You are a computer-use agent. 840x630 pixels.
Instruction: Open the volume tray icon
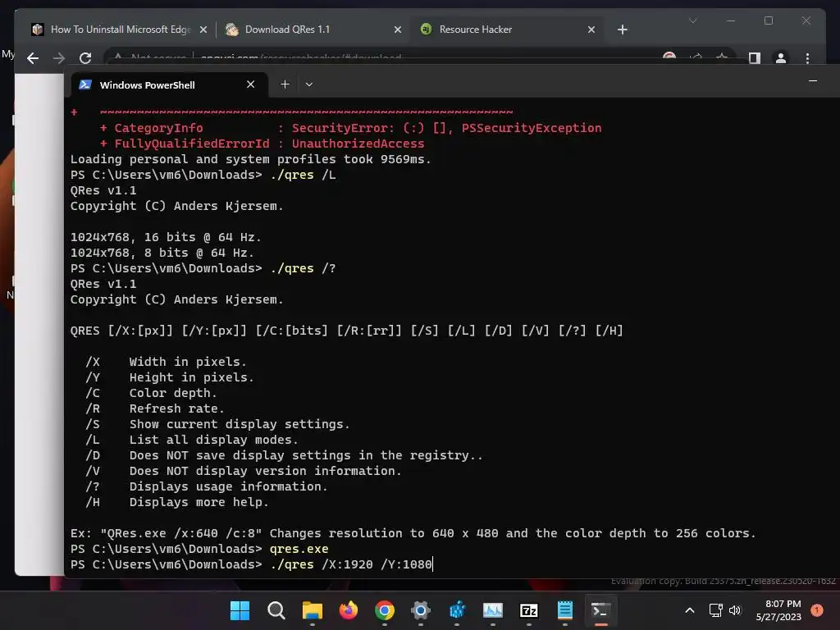pyautogui.click(x=734, y=610)
